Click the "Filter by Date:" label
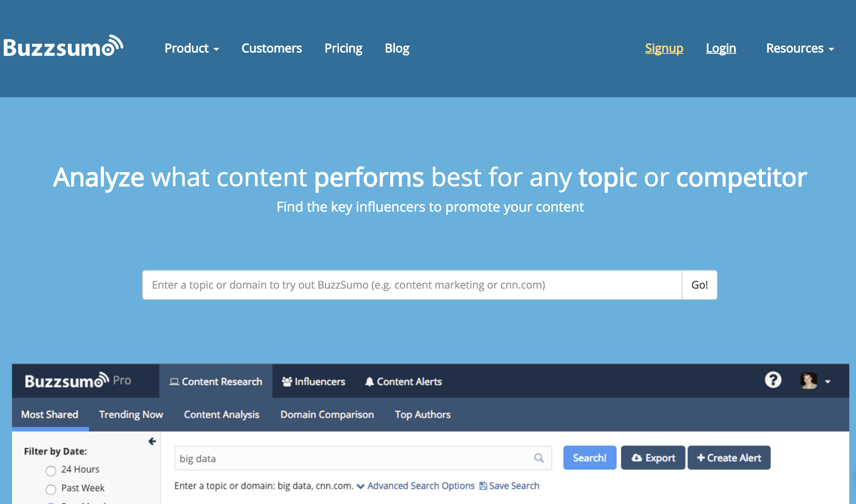 55,451
